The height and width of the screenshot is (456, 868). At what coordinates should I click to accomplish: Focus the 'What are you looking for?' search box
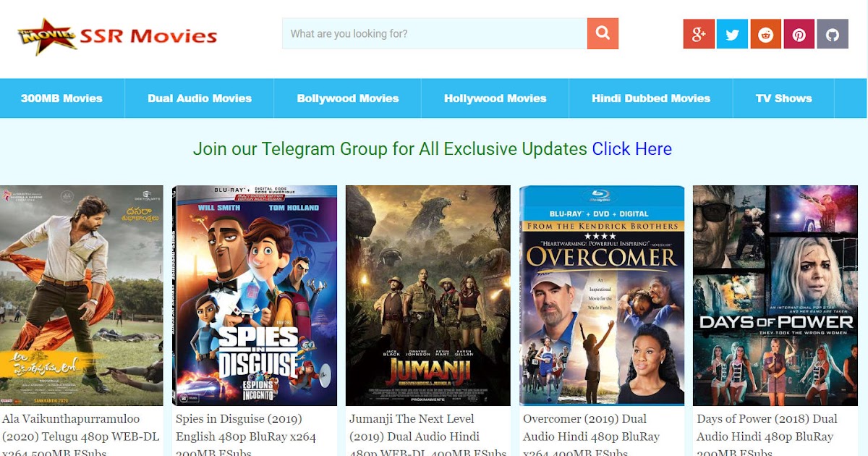434,33
